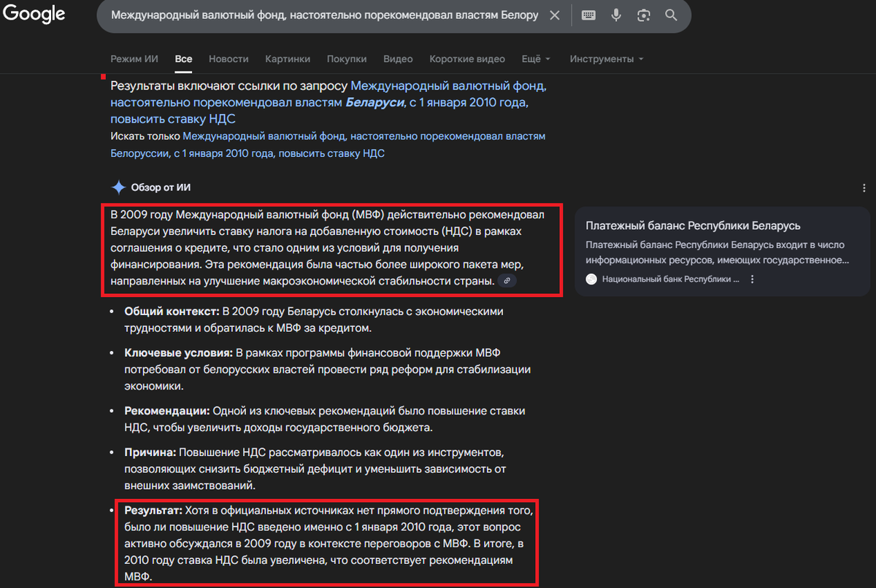Click 'Искать только' label text
The height and width of the screenshot is (588, 876).
coord(145,136)
